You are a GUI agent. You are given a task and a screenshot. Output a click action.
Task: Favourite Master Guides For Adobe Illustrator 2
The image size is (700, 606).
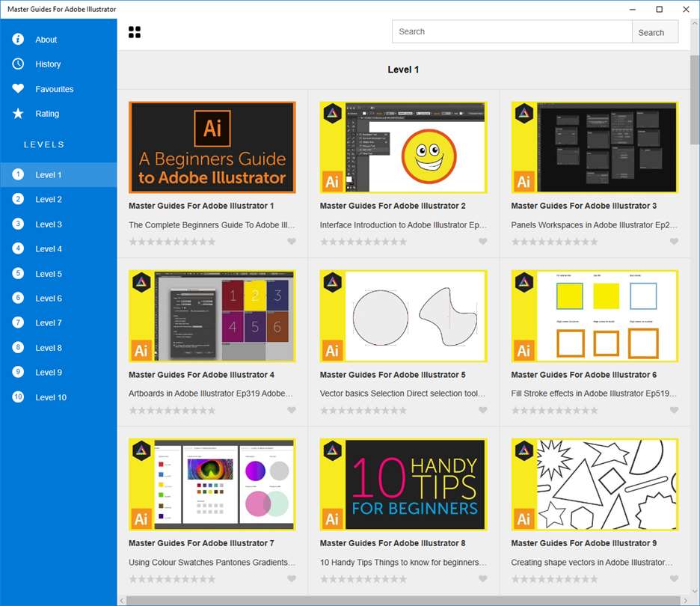click(x=482, y=242)
